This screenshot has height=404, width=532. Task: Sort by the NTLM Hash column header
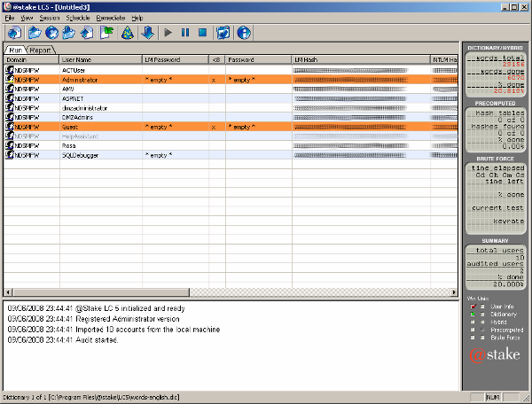click(x=444, y=59)
